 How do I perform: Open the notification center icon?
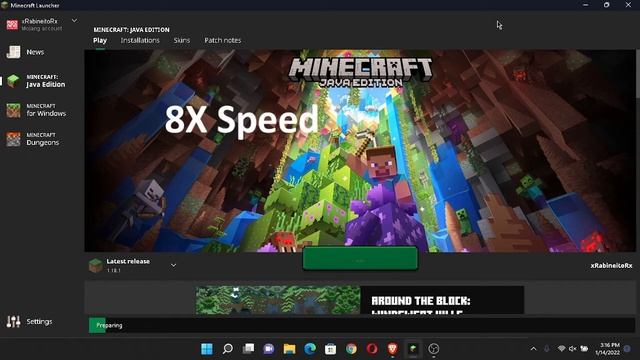(x=627, y=349)
